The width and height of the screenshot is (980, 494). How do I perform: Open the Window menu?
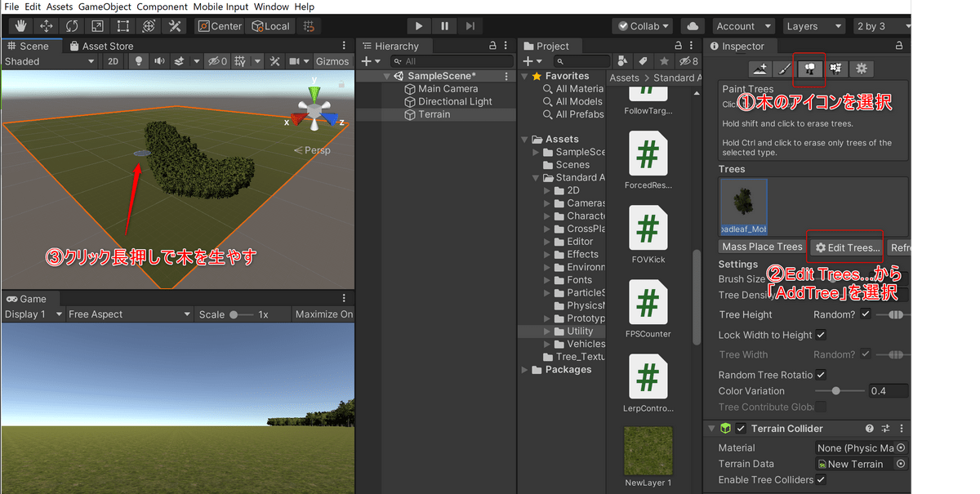coord(271,7)
